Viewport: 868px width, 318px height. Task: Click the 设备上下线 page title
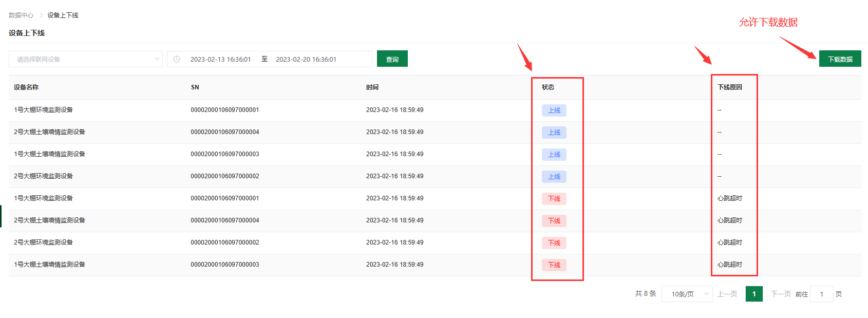27,33
